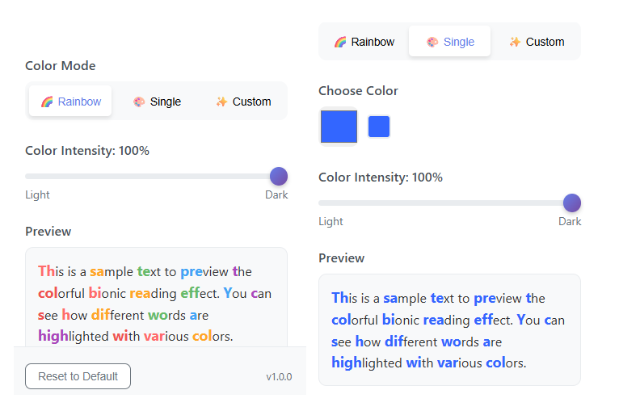Pick the small blue preset color square
This screenshot has width=640, height=400.
[379, 127]
